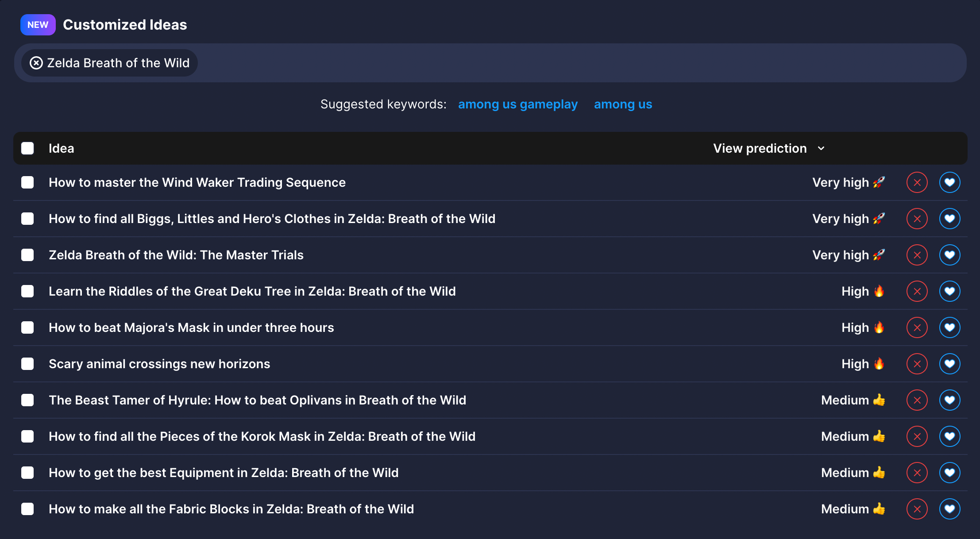Open idea How to make all the Fabric Blocks
Viewport: 980px width, 539px height.
(231, 509)
